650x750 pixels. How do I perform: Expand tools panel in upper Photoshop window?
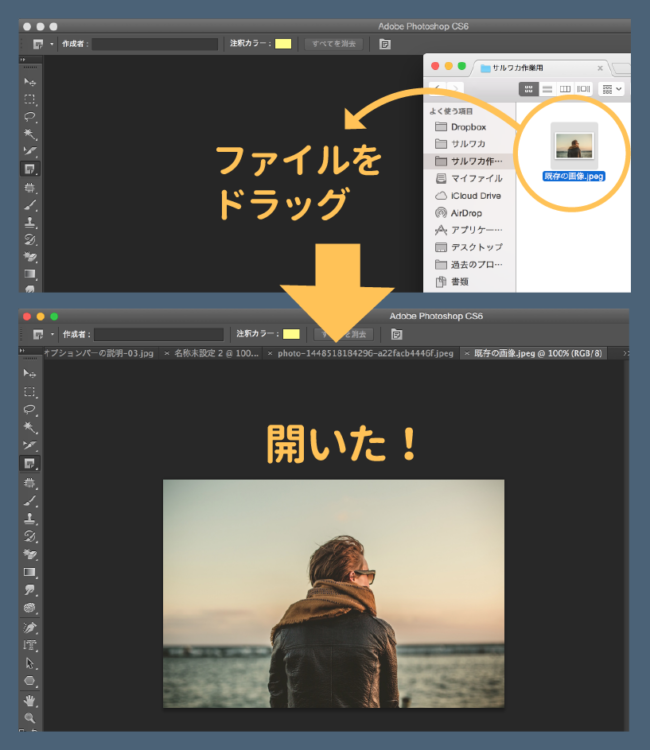22,60
